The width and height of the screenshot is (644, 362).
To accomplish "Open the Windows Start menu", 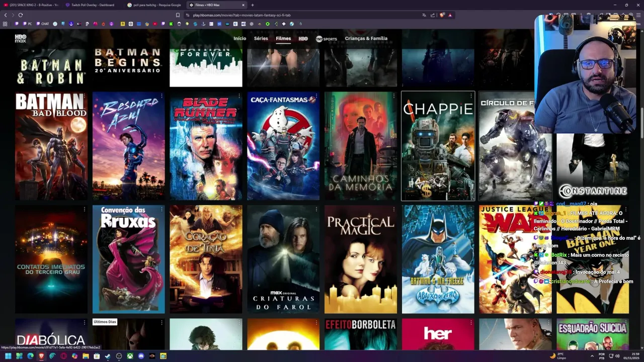I will coord(8,356).
